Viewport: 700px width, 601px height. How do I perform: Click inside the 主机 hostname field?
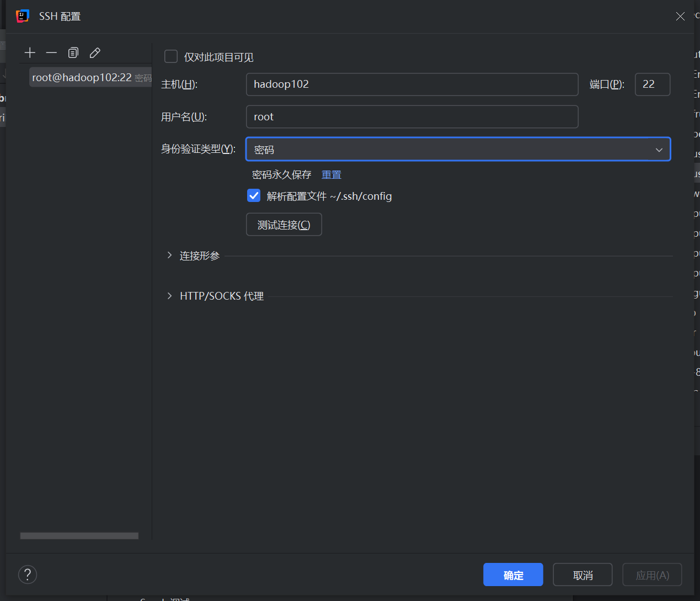coord(412,84)
